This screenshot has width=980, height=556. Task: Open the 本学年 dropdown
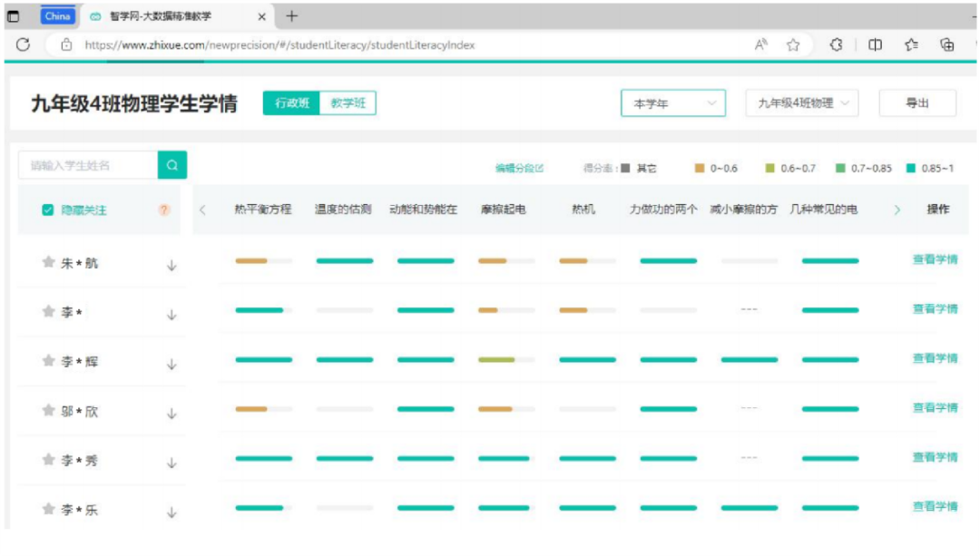pyautogui.click(x=671, y=103)
